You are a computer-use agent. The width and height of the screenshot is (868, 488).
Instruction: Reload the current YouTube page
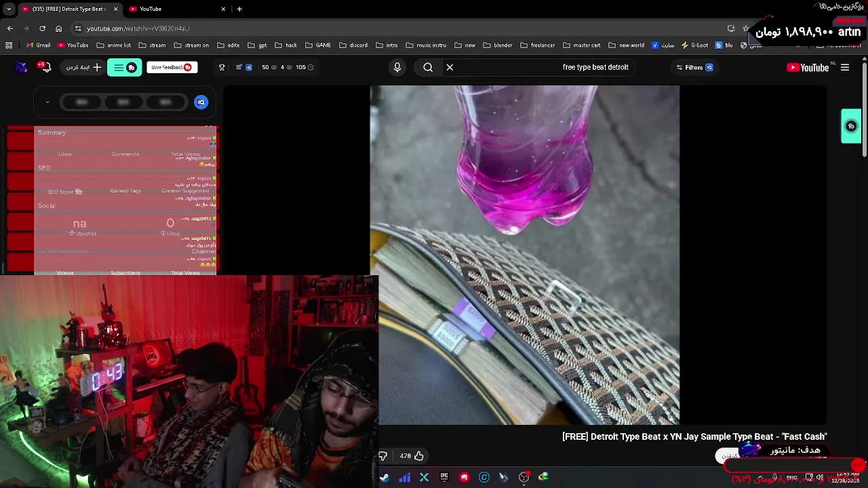(42, 28)
